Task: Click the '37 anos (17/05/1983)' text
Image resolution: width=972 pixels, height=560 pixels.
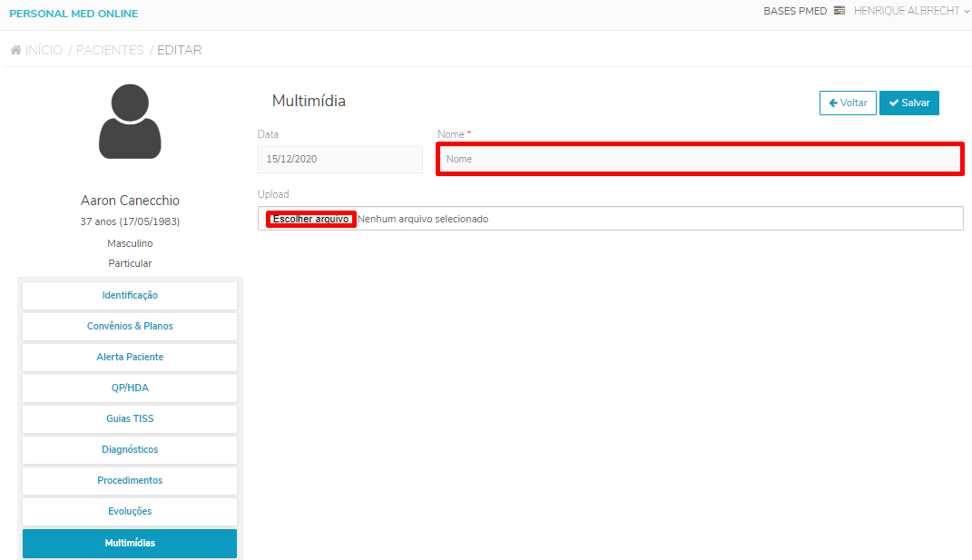Action: (130, 221)
